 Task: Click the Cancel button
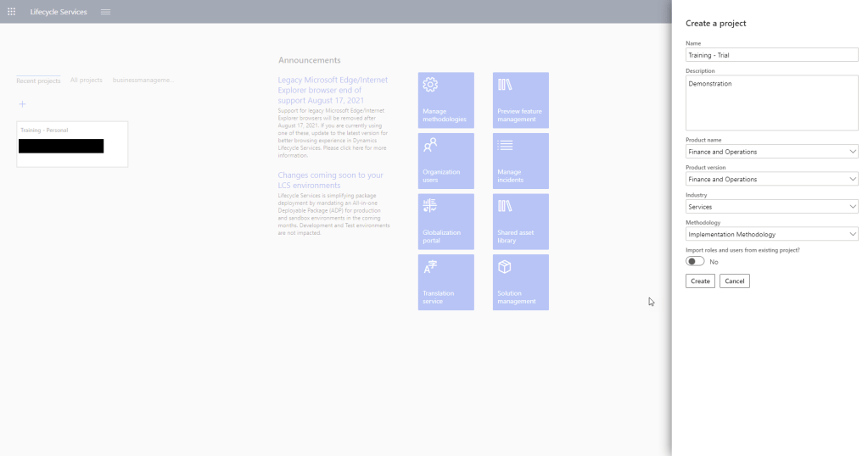(734, 281)
